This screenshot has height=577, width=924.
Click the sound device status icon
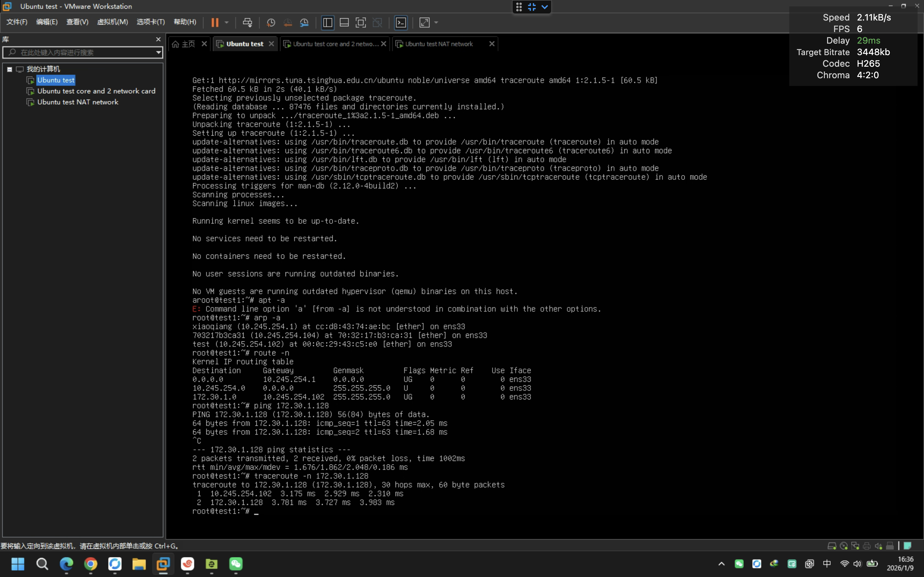[x=878, y=546]
